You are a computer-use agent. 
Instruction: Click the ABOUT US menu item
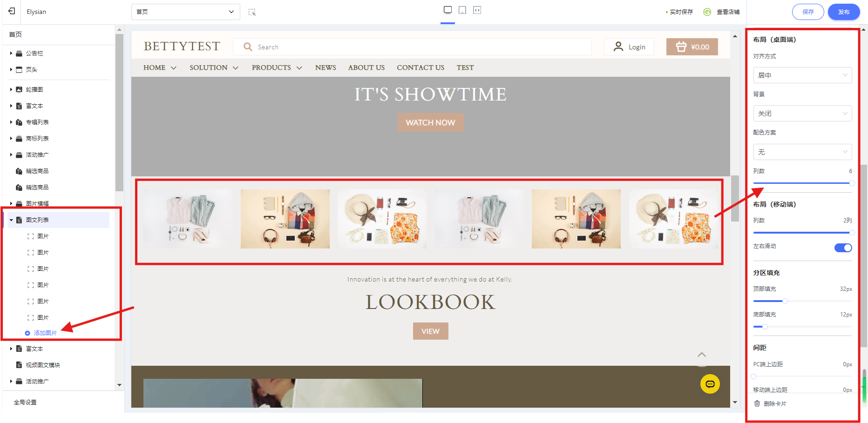[x=366, y=68]
